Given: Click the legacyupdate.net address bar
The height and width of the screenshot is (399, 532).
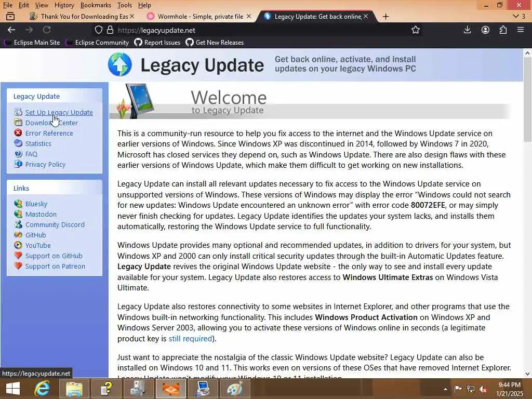Looking at the screenshot, I should 258,30.
